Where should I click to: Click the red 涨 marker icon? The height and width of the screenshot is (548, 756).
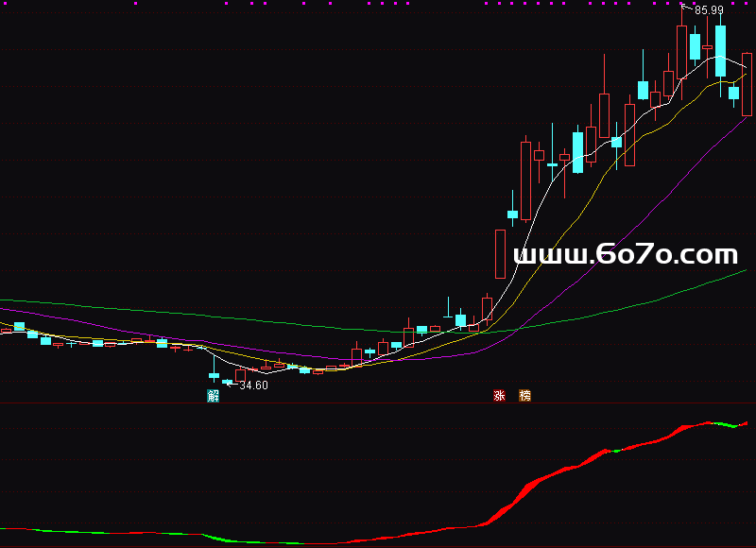click(x=499, y=396)
